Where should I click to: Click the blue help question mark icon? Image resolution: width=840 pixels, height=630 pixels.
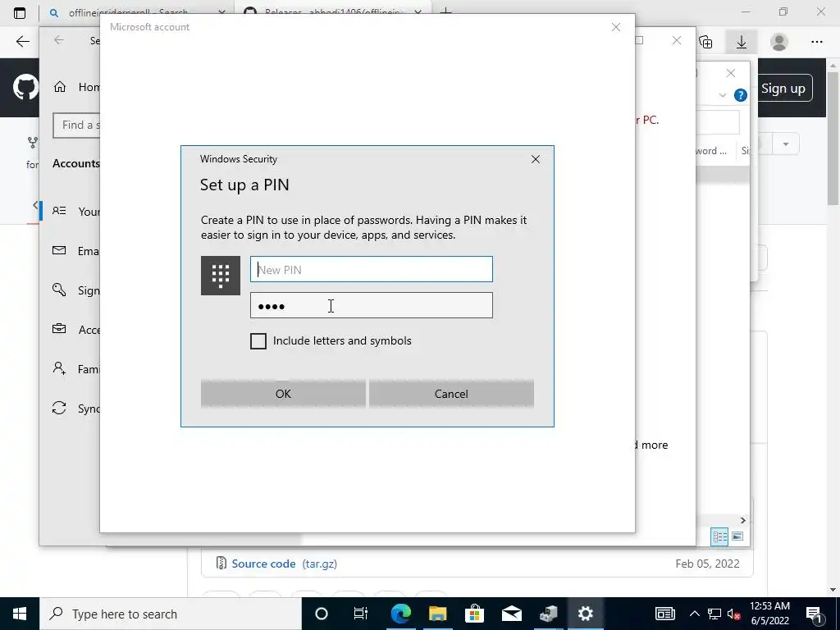[x=741, y=95]
